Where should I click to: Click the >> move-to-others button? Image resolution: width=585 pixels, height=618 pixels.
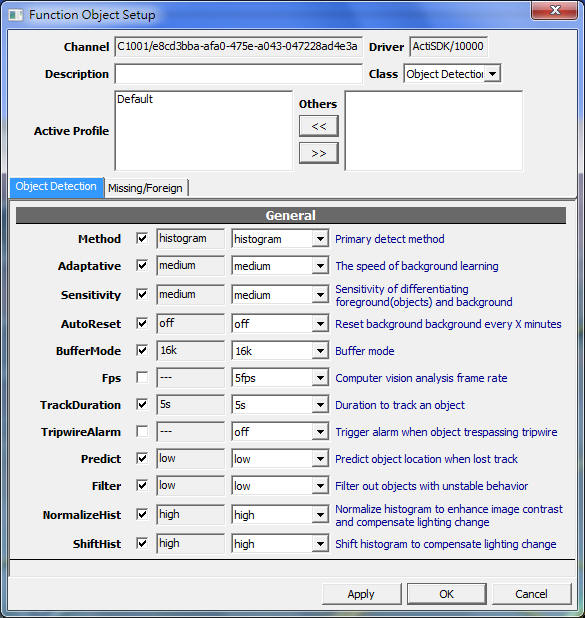coord(319,153)
